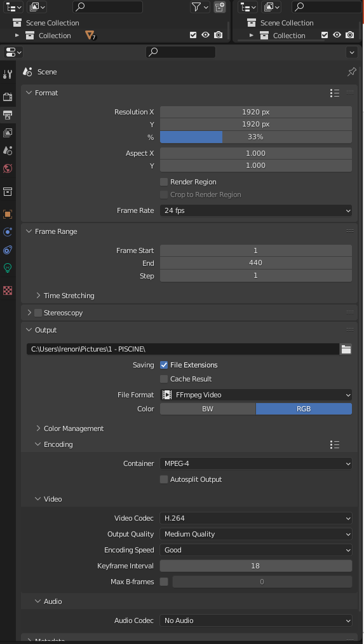This screenshot has width=364, height=644.
Task: Open the Frame Rate dropdown
Action: [x=255, y=210]
